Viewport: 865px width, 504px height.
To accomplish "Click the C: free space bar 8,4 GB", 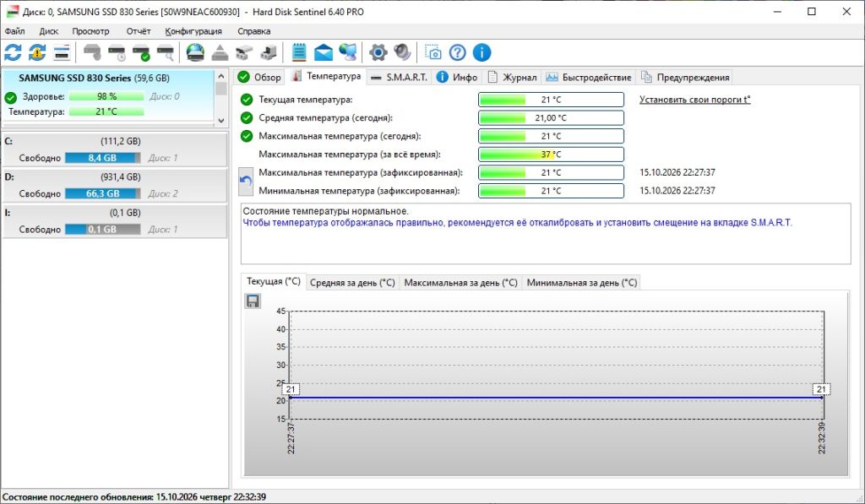I will 102,158.
